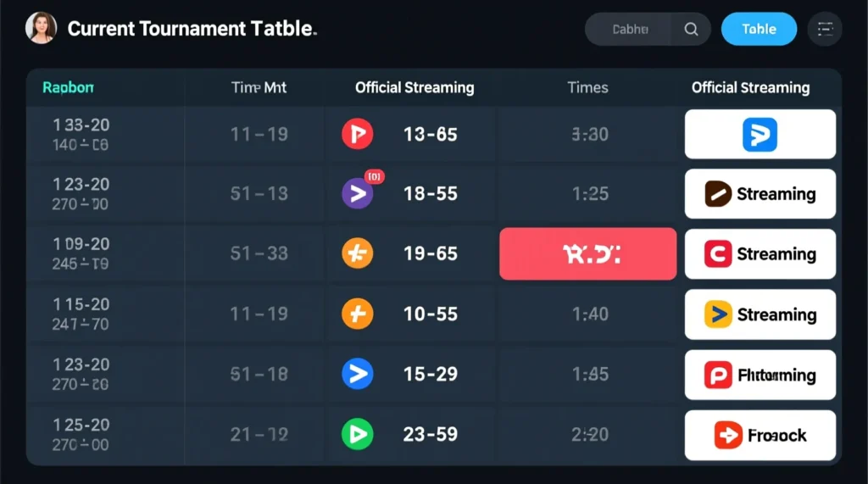Sort by the Times column header
Viewport: 868px width, 484px height.
coord(587,87)
